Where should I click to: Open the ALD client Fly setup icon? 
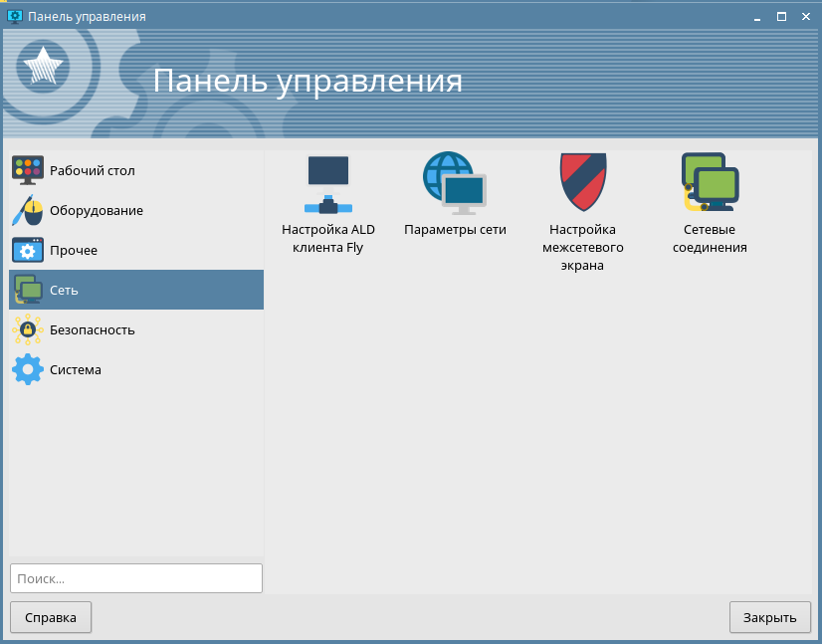click(328, 184)
